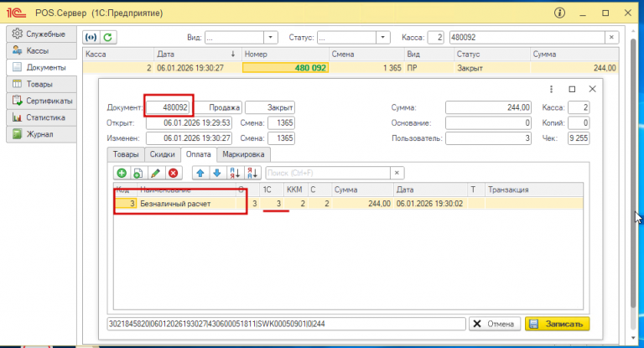Delete the payment row with red cross

(x=173, y=173)
